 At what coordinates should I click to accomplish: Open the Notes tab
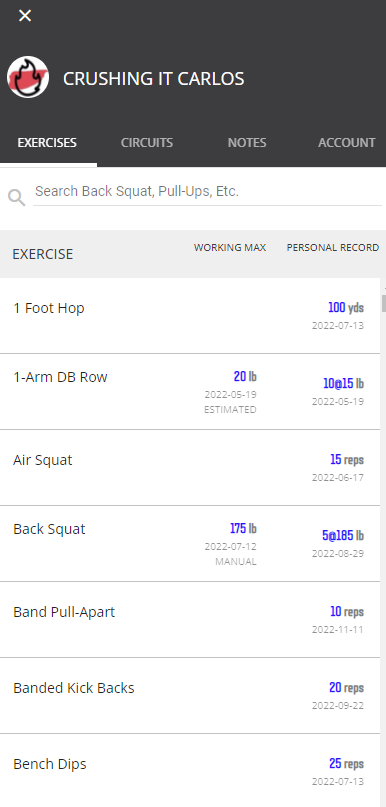pyautogui.click(x=247, y=143)
